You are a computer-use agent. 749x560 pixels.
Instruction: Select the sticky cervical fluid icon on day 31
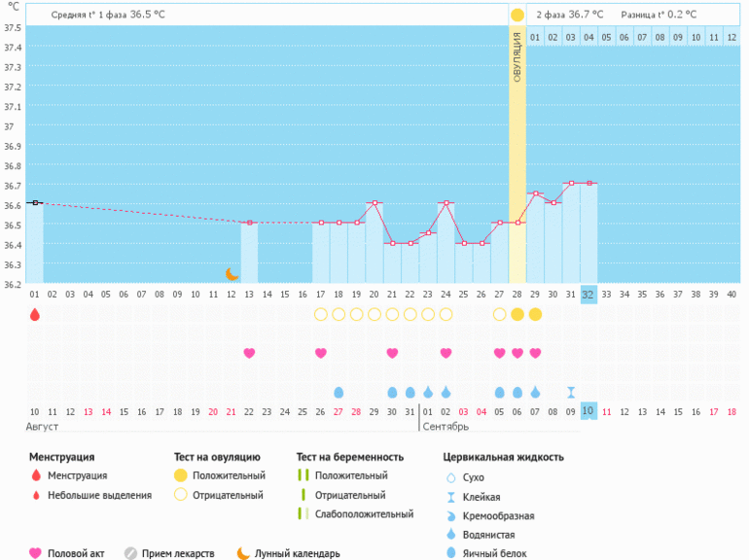tap(571, 392)
